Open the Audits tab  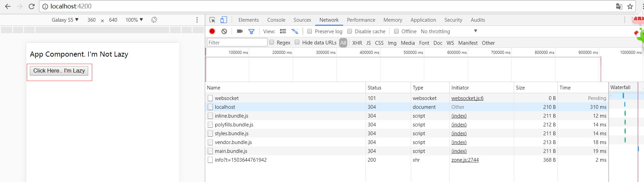(x=478, y=20)
